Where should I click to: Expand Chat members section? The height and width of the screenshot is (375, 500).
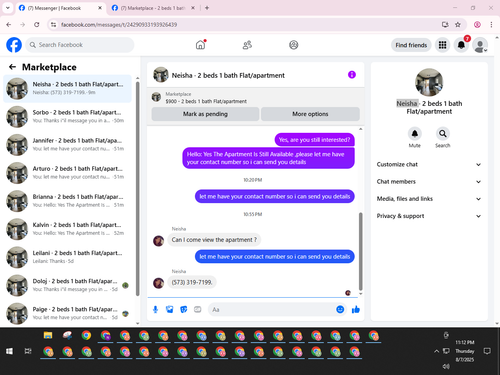pyautogui.click(x=429, y=182)
